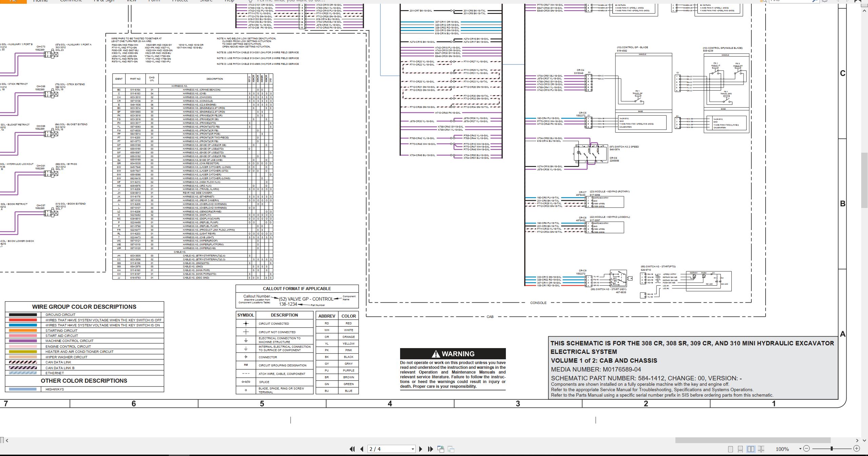
Task: Open the zoom percentage dropdown arrow
Action: (800, 449)
